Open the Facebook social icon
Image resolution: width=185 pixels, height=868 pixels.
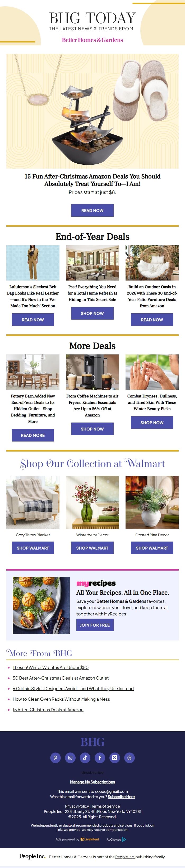point(100,757)
